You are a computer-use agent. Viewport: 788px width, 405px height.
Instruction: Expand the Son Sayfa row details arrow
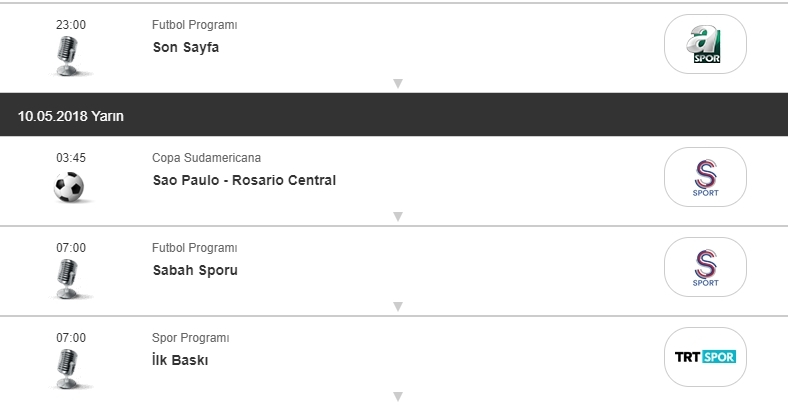tap(397, 83)
